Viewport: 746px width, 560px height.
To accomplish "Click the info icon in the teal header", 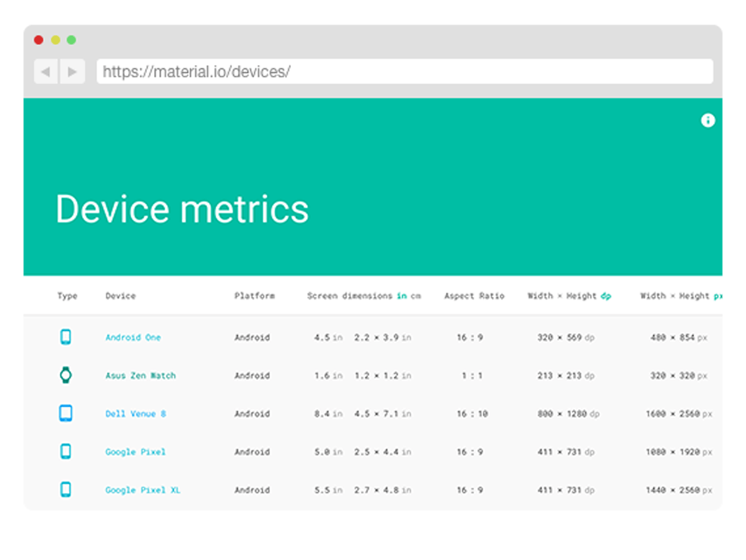I will pyautogui.click(x=708, y=120).
